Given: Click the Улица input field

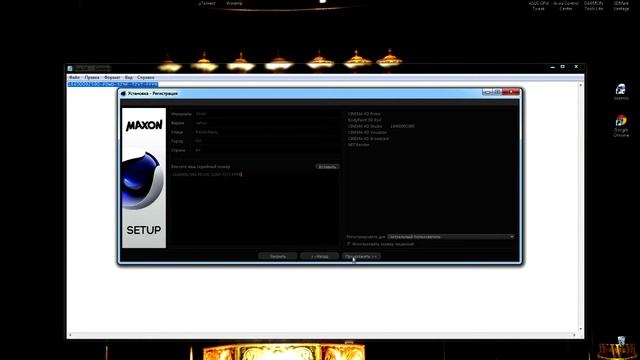Looking at the screenshot, I should pyautogui.click(x=267, y=132).
